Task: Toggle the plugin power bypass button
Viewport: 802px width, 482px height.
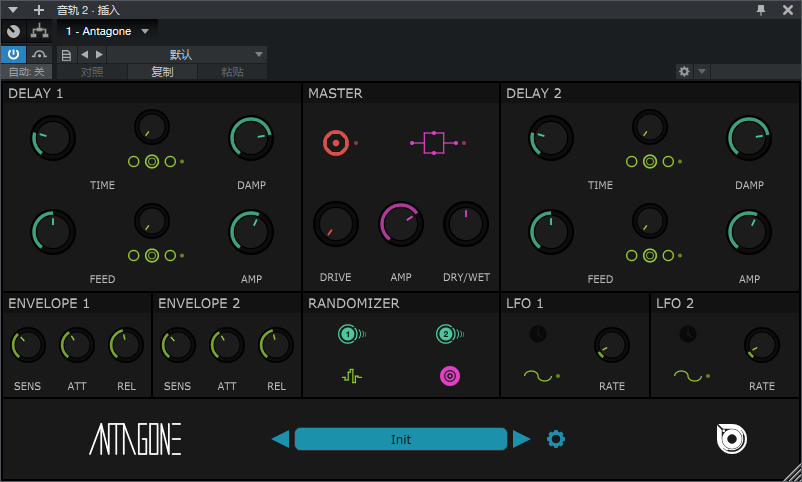Action: [13, 54]
